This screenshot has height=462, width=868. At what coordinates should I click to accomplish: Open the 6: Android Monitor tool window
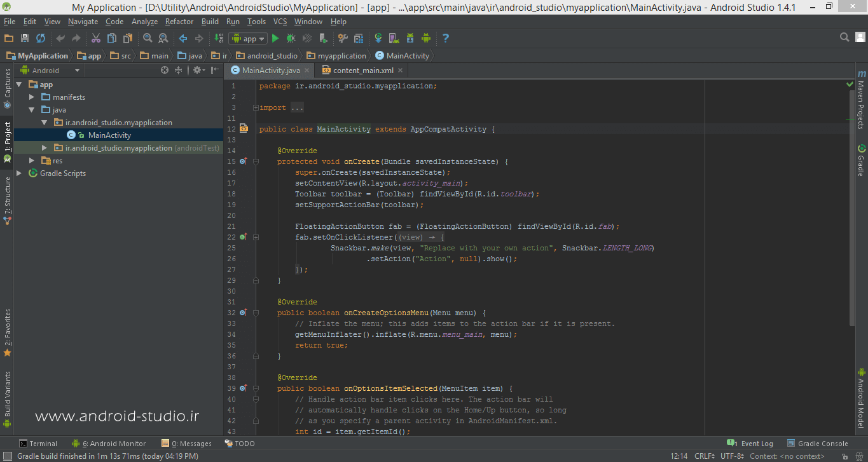(x=109, y=444)
